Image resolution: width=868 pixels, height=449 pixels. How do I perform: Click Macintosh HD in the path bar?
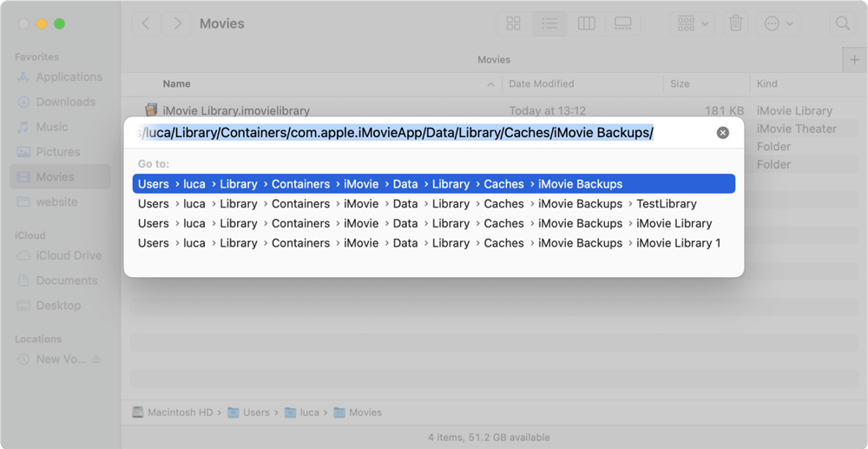pos(173,413)
